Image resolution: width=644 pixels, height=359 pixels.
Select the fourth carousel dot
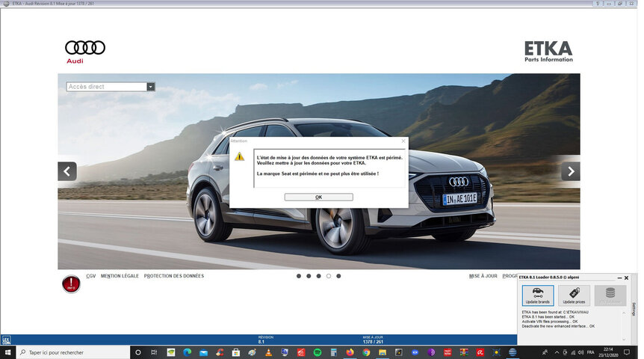click(329, 276)
